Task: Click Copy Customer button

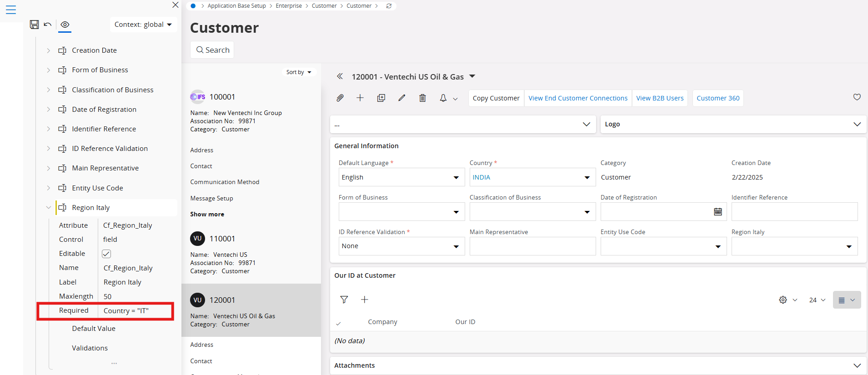Action: point(496,98)
